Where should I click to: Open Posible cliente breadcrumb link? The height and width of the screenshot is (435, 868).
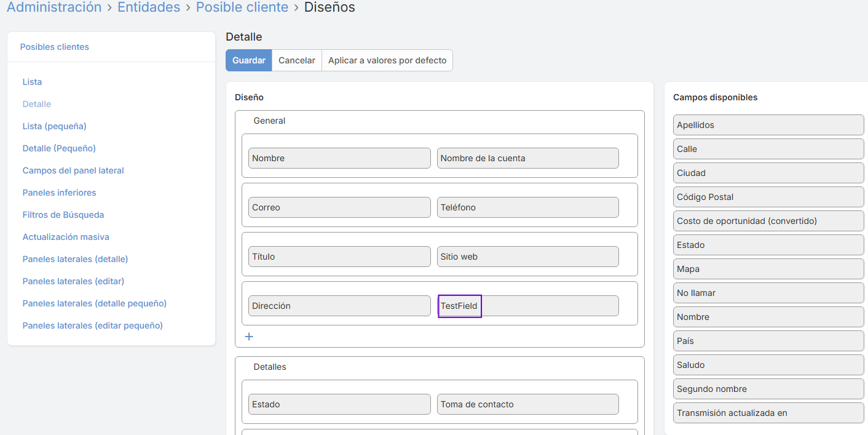[242, 7]
